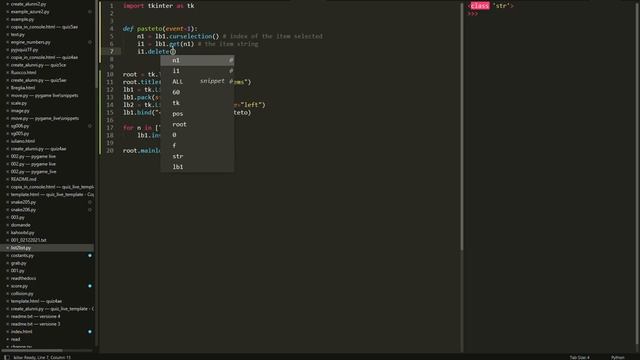Screen dimensions: 640x360
Task: Open the readthedocs file
Action: coord(23,278)
